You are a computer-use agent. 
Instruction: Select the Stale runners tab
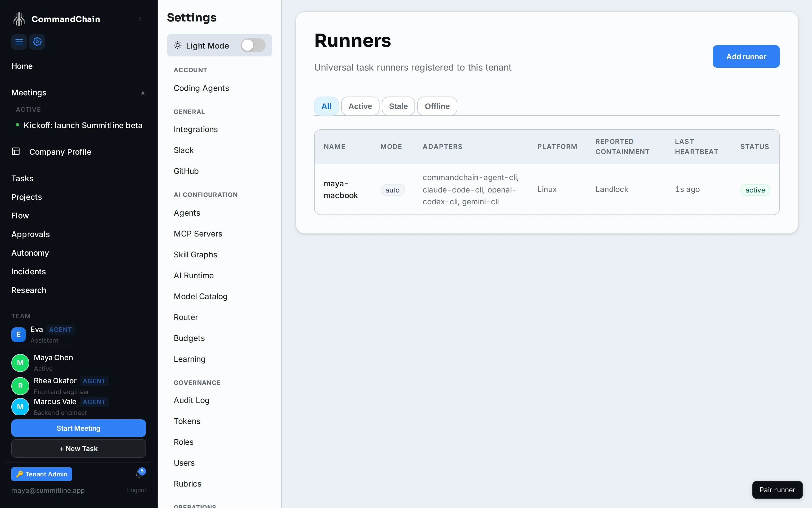pyautogui.click(x=398, y=106)
